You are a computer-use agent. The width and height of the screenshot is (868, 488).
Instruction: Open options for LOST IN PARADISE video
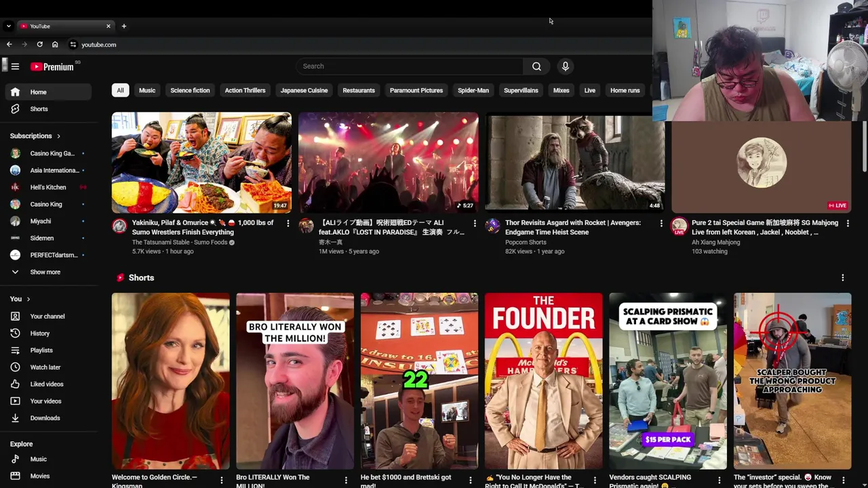click(x=474, y=223)
